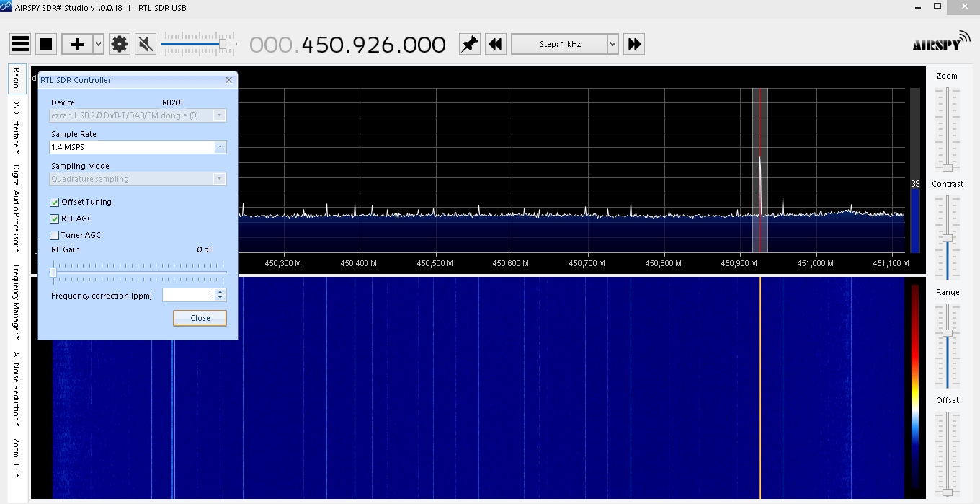The width and height of the screenshot is (980, 504).
Task: Increase frequency correction with up arrow
Action: (x=221, y=292)
